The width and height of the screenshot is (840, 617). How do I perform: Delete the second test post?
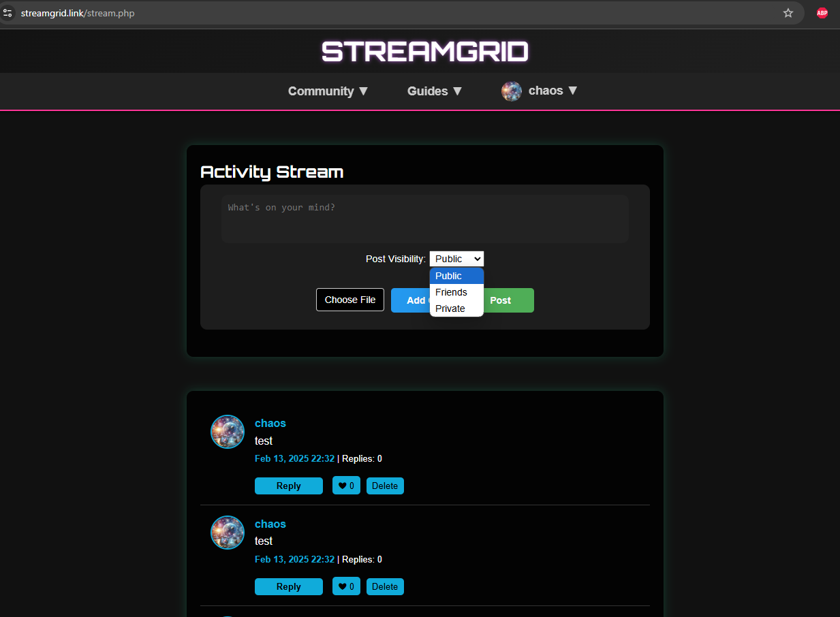point(385,586)
